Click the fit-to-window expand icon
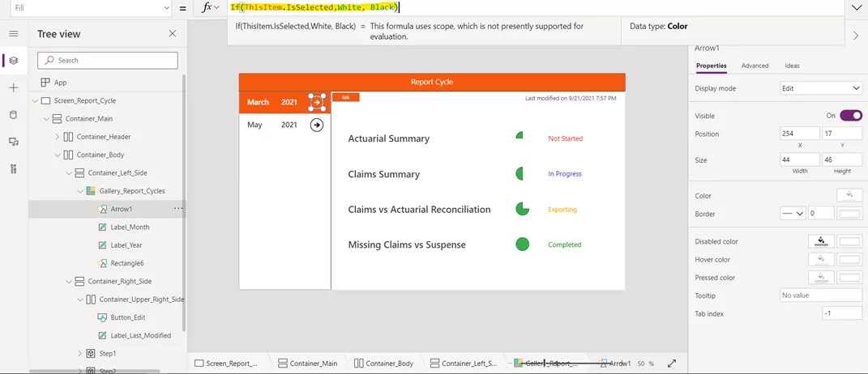The image size is (868, 374). 672,363
